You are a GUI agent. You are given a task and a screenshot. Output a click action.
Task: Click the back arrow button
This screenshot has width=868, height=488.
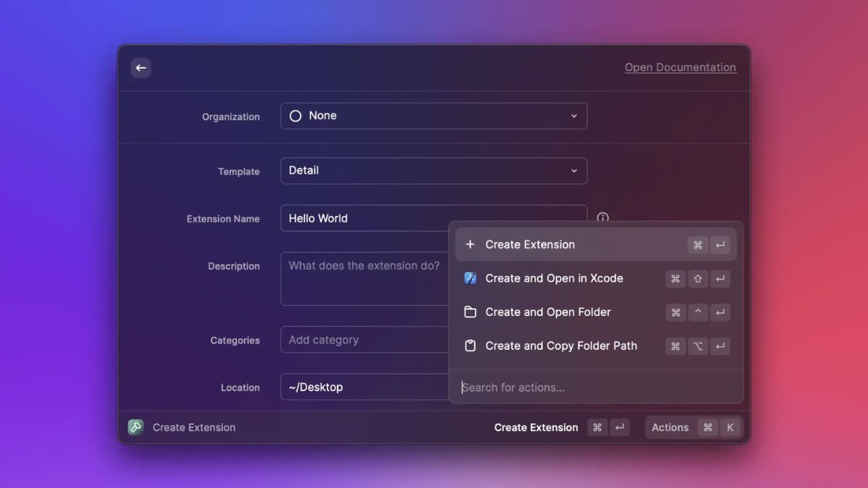tap(141, 68)
